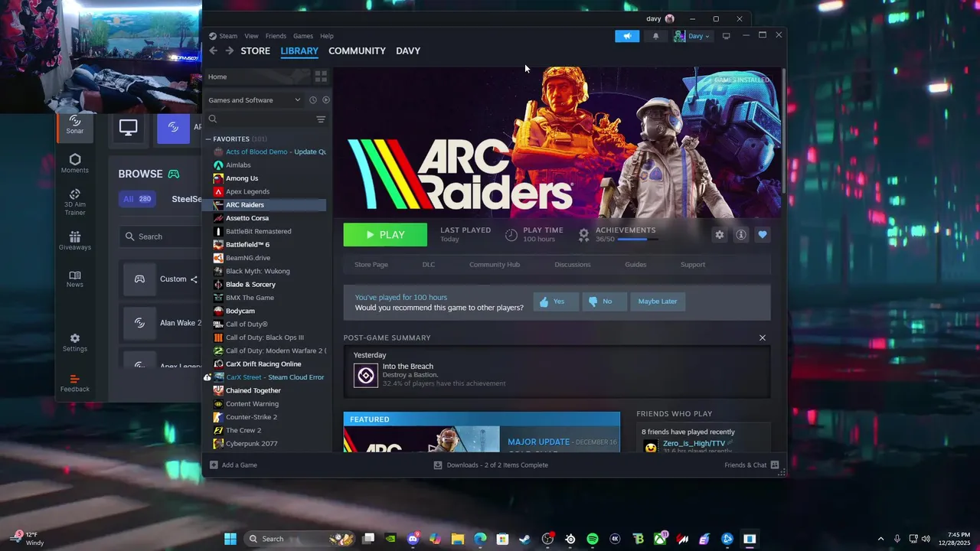Click the No thumbs-down button

(x=604, y=302)
